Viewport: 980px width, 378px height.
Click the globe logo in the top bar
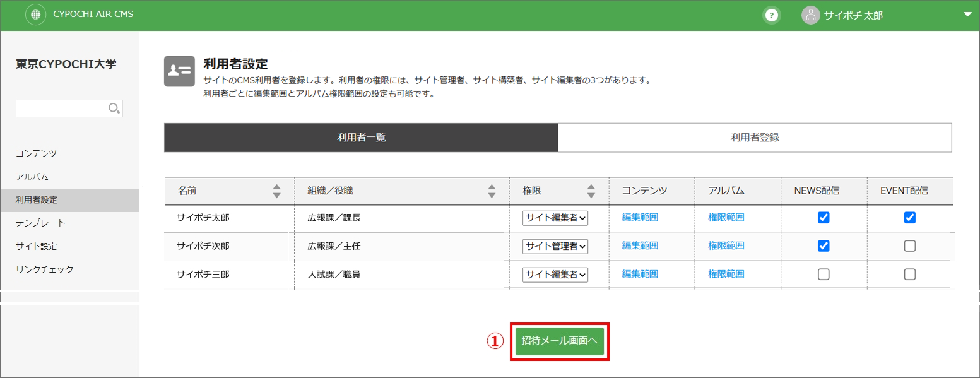click(35, 14)
